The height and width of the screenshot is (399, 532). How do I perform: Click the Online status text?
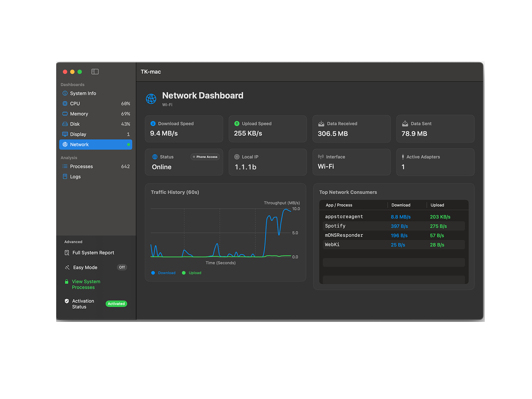tap(162, 167)
